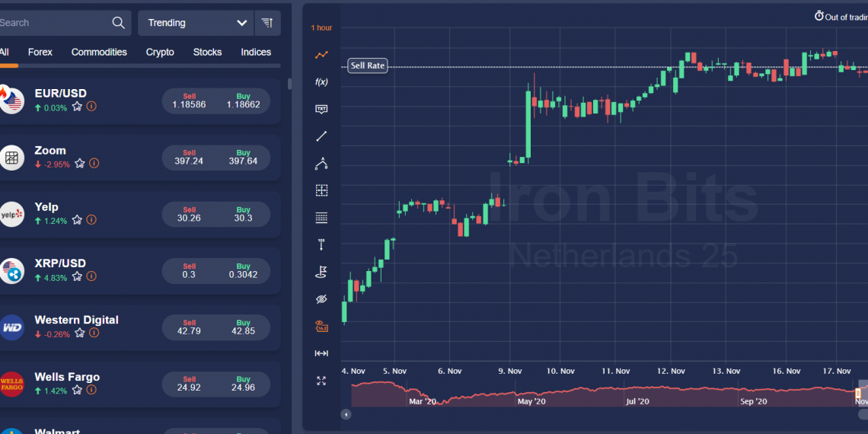Click Wells Fargo Buy 24.96

point(243,385)
